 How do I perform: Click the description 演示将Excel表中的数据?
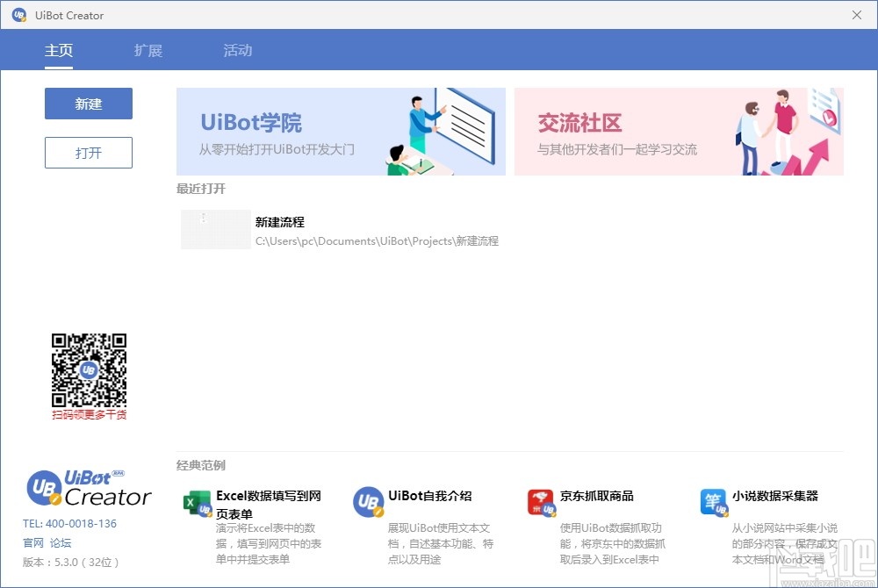coord(269,544)
